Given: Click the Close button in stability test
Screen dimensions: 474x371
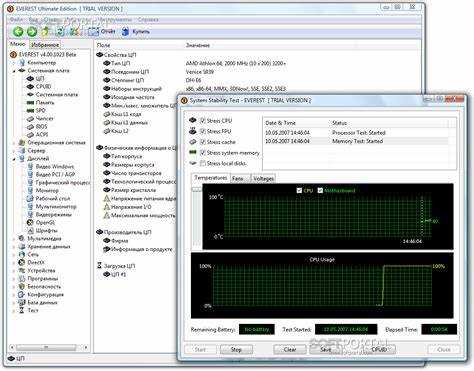Looking at the screenshot, I should tap(444, 349).
